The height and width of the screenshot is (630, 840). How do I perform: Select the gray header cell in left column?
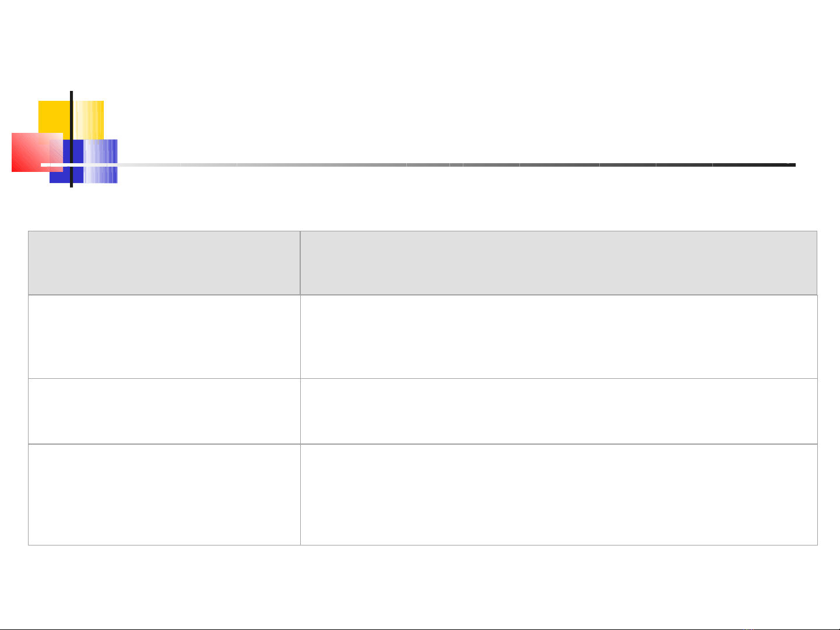pos(164,263)
